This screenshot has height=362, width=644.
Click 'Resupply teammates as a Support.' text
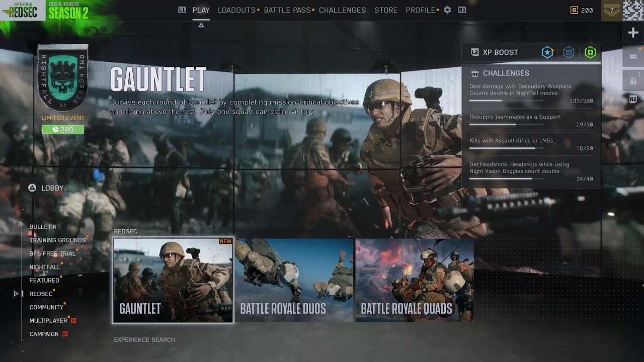pos(515,117)
